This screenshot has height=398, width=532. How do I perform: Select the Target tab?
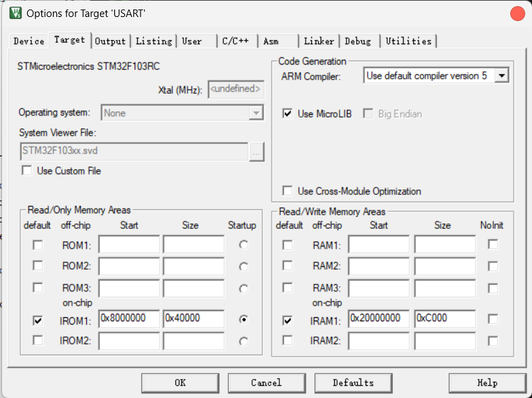coord(69,40)
